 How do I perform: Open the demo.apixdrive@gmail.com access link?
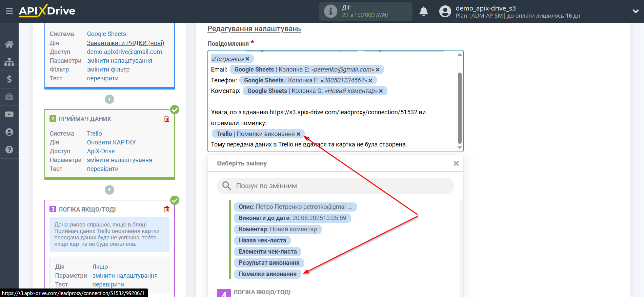(x=124, y=52)
